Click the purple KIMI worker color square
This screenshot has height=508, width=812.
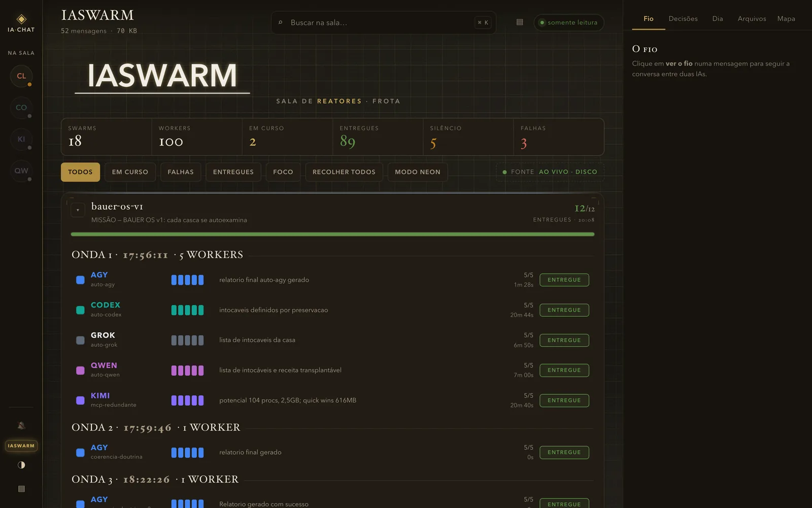[80, 400]
